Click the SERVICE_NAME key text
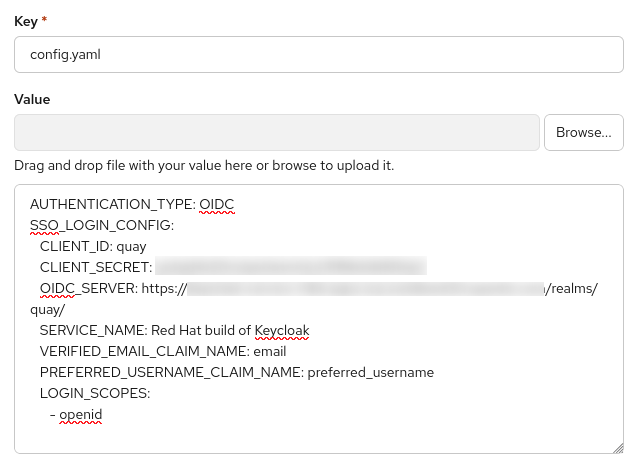The height and width of the screenshot is (469, 636). pyautogui.click(x=88, y=330)
